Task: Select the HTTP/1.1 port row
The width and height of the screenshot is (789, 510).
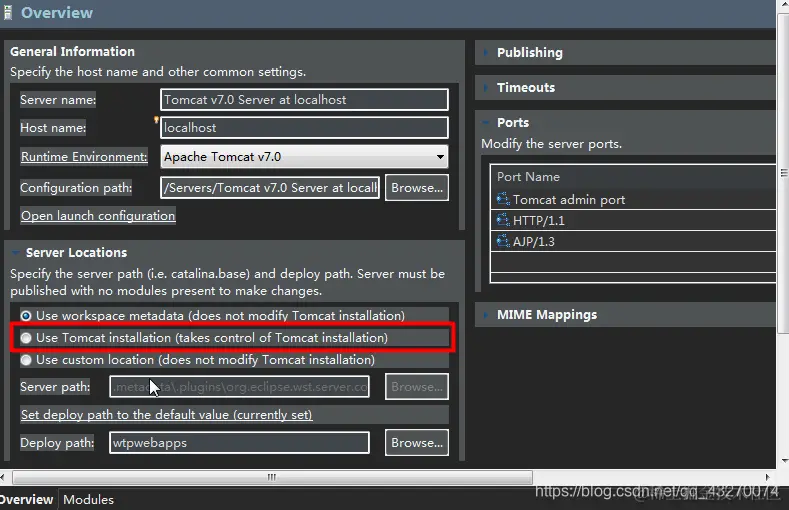Action: tap(633, 220)
